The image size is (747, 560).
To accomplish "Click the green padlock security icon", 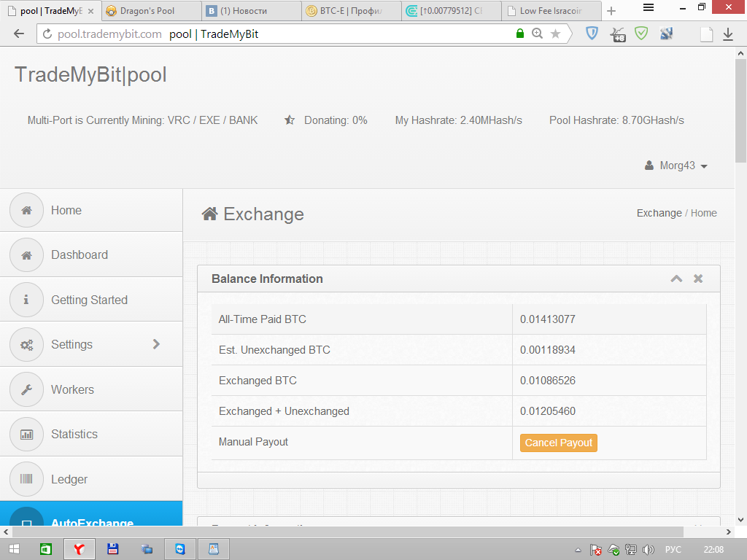I will point(520,34).
